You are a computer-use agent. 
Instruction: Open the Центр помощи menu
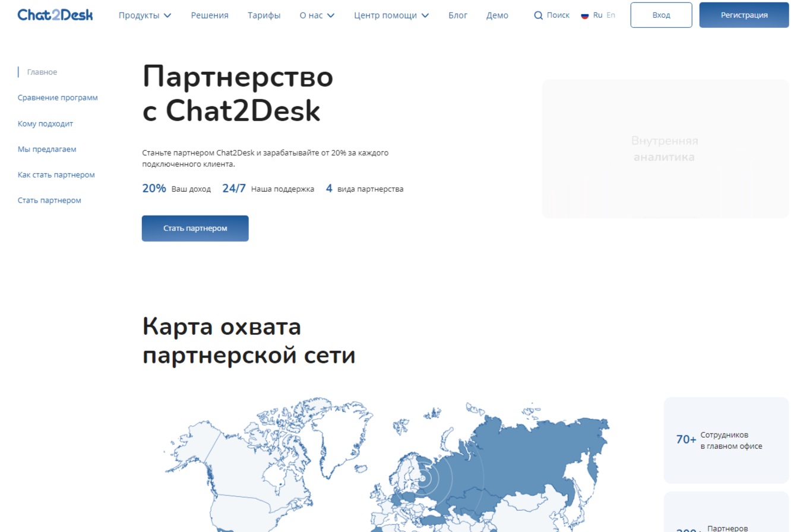(x=385, y=15)
